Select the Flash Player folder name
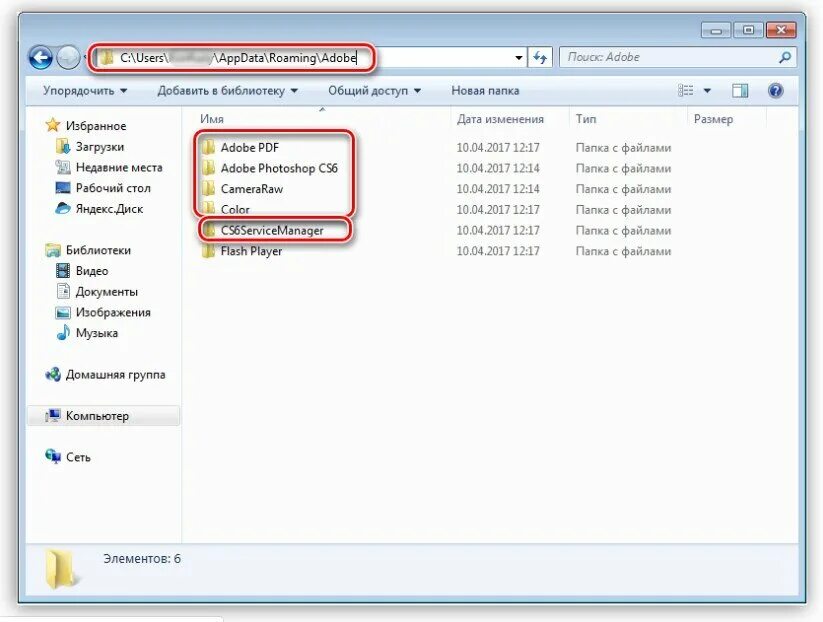 coord(251,251)
